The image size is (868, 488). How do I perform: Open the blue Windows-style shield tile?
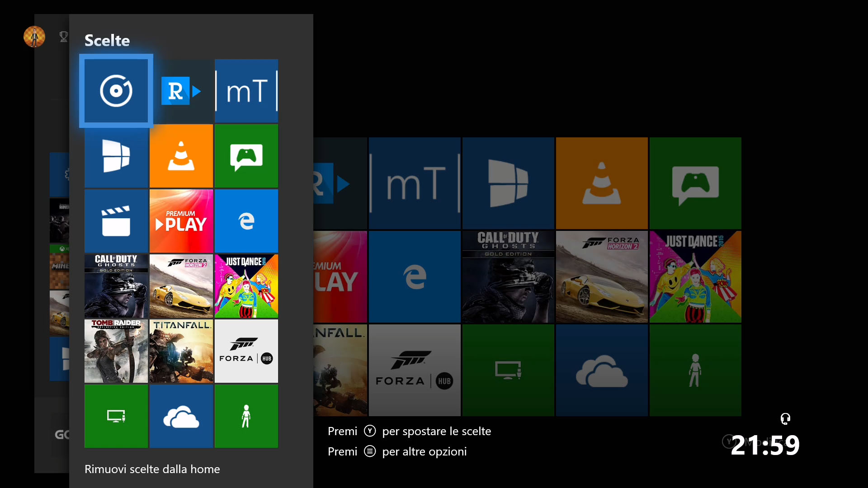116,156
